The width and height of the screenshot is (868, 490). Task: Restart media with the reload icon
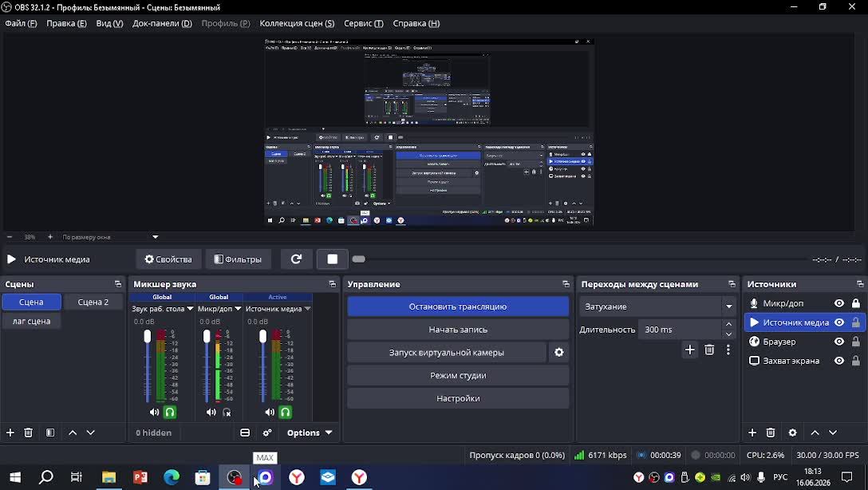point(296,259)
